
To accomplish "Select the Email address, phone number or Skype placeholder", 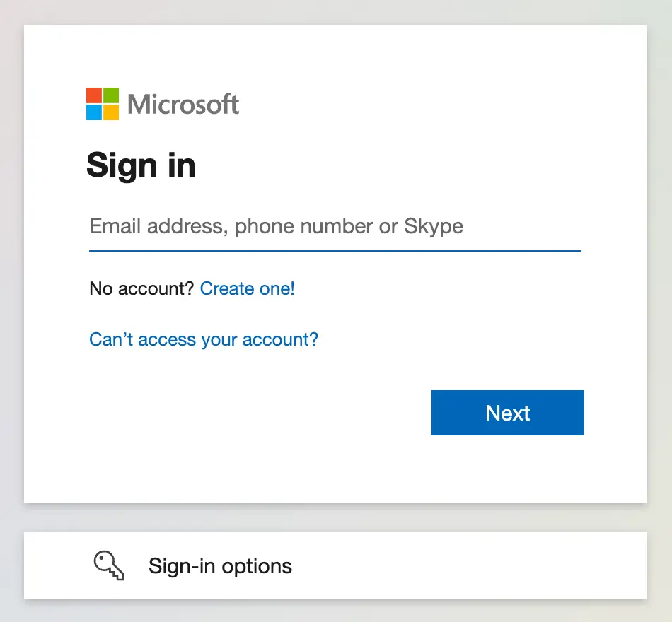I will pyautogui.click(x=275, y=226).
